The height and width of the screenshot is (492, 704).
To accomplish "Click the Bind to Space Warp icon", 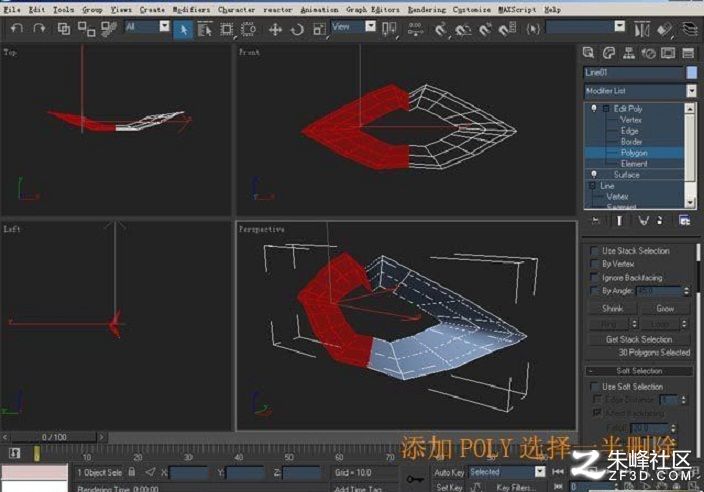I will point(108,29).
